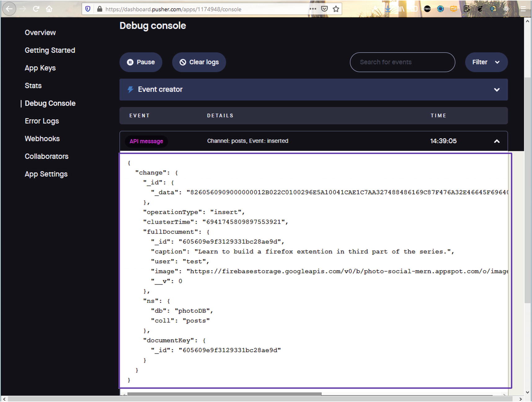The width and height of the screenshot is (532, 402).
Task: Open the page actions three-dot menu
Action: click(313, 9)
